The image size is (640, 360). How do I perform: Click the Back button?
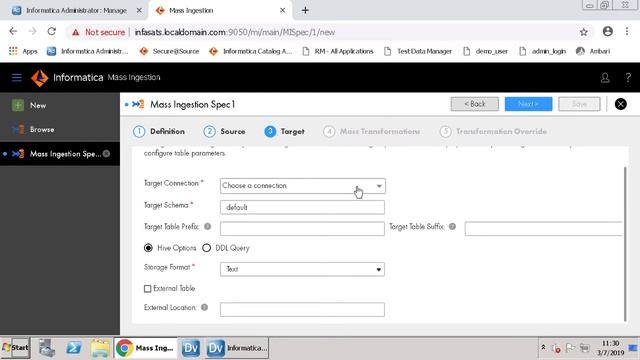[475, 104]
